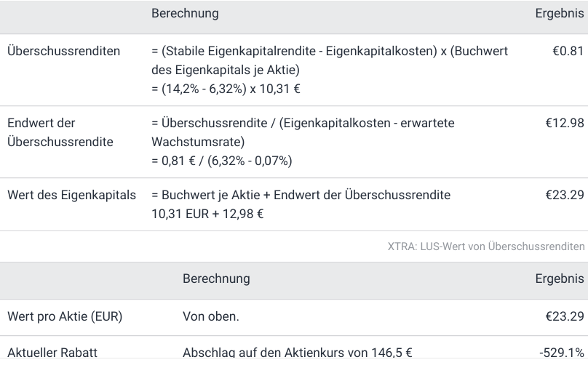Screen dimensions: 588x365
Task: Click the Buchwert je Aktie + Endwert formula
Action: coord(301,195)
